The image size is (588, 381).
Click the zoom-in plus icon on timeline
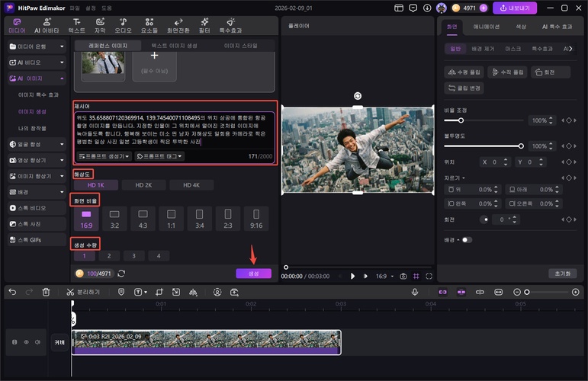(576, 292)
